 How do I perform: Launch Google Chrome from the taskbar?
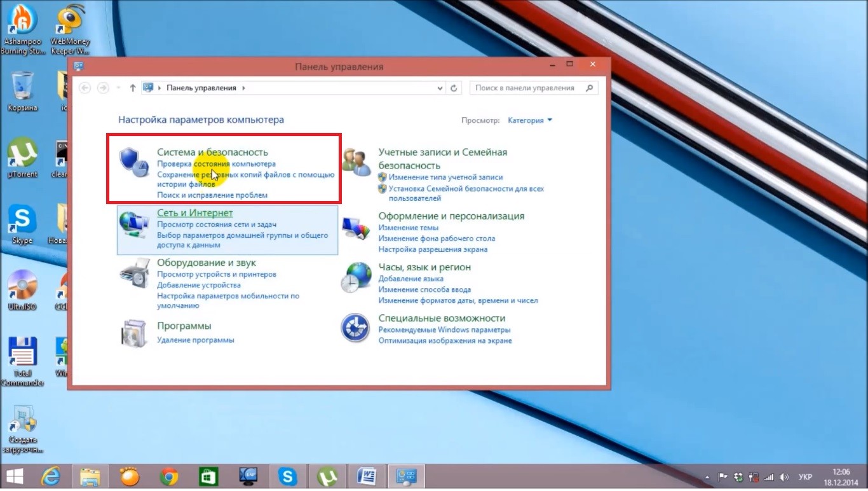tap(168, 476)
